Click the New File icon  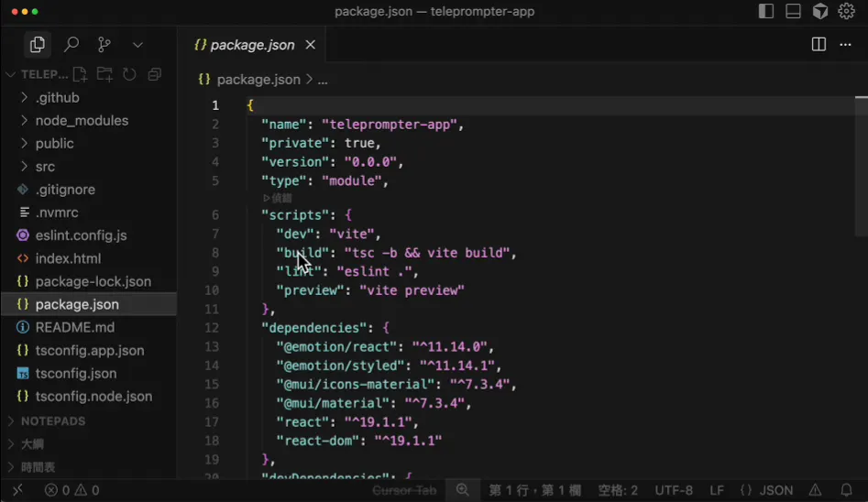80,74
